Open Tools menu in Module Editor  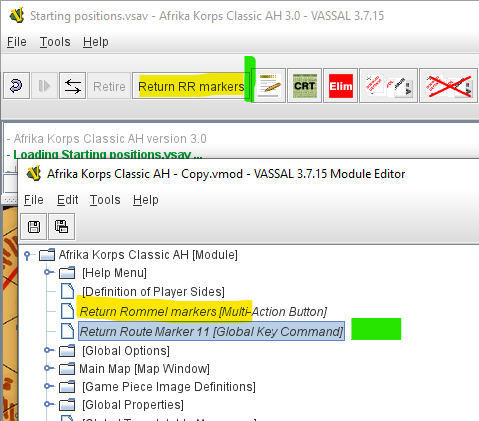pos(105,200)
